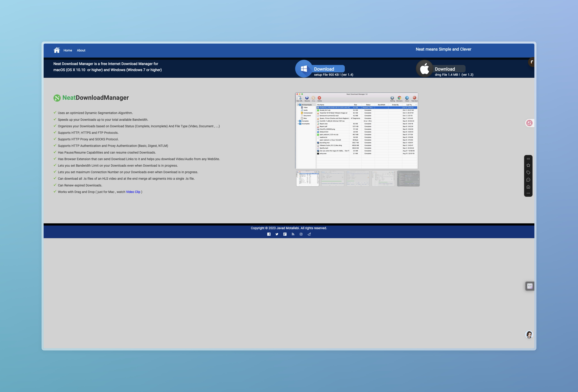
Task: Click 'Supports HTTP, HTTPS and FTP Protocols' line
Action: (88, 133)
